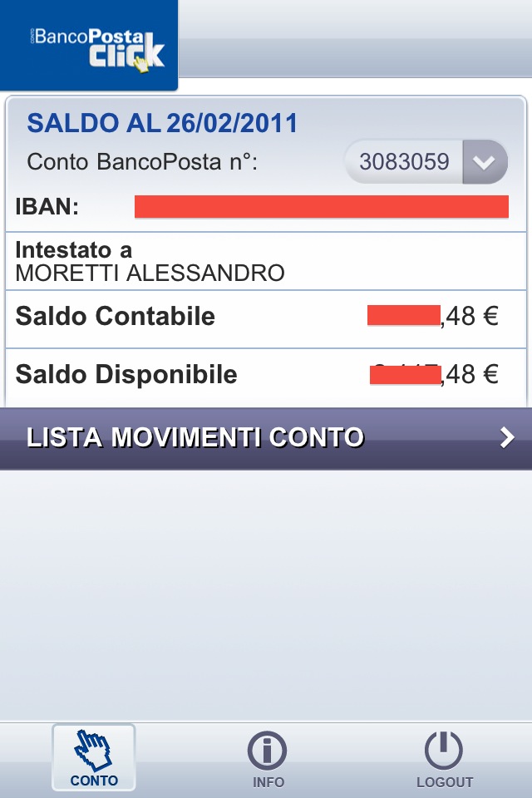Click the Conto BancoPosta n° label
This screenshot has height=798, width=532.
click(x=142, y=162)
